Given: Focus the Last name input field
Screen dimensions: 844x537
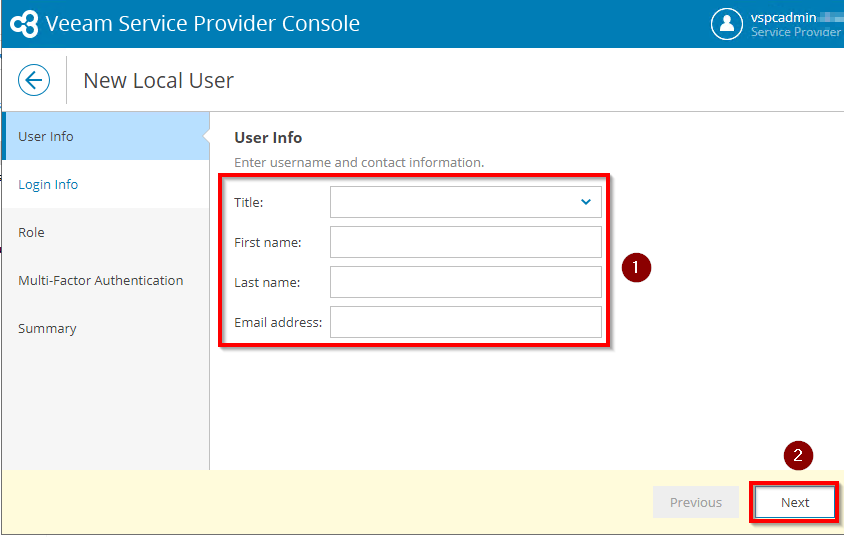Looking at the screenshot, I should tap(466, 282).
